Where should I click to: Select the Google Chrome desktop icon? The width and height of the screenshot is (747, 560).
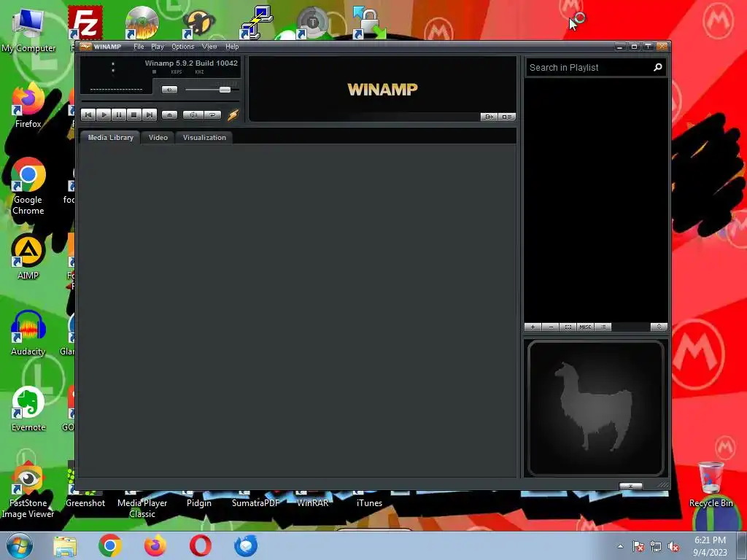click(x=28, y=186)
